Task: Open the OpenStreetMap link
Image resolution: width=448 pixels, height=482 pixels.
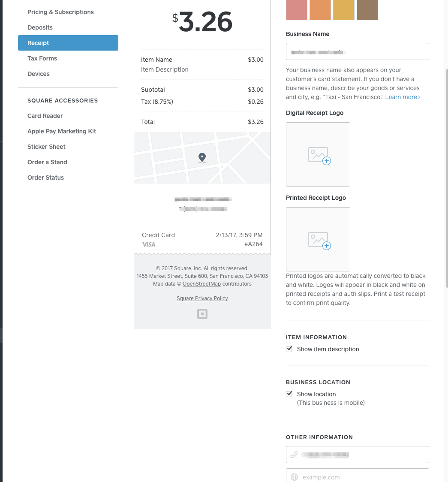Action: [201, 284]
